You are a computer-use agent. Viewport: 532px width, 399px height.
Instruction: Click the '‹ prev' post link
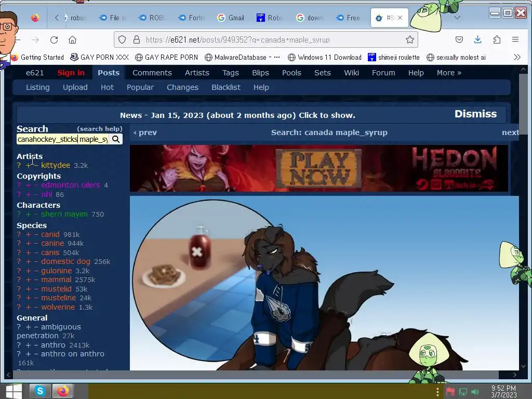[145, 132]
